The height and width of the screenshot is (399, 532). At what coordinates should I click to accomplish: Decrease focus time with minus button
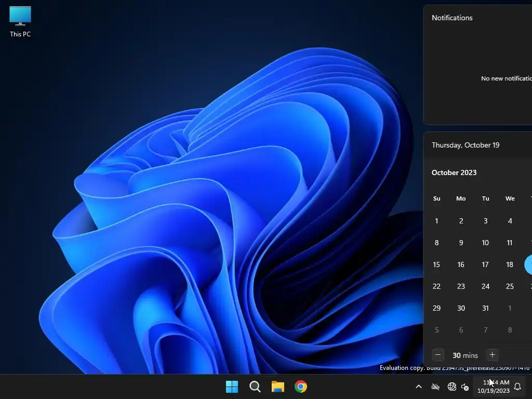click(x=438, y=355)
